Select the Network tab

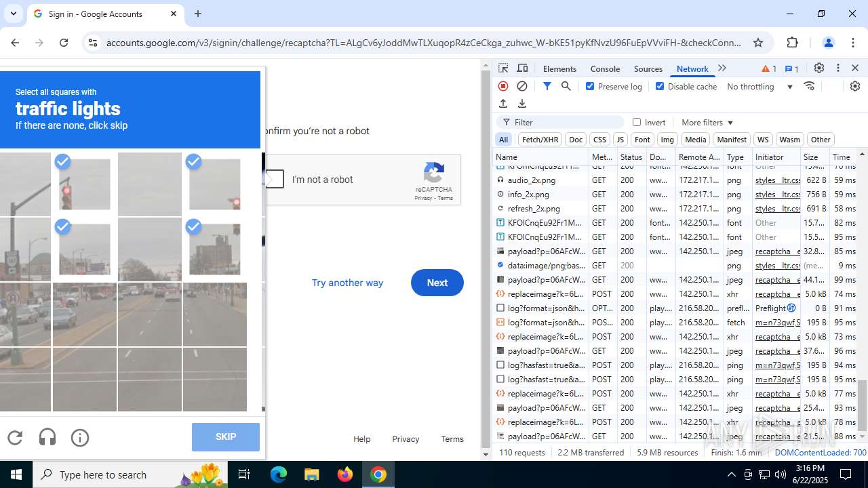coord(692,68)
